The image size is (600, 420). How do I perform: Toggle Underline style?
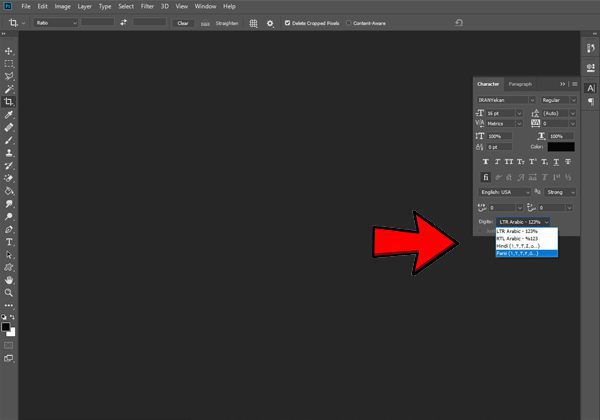coord(556,162)
